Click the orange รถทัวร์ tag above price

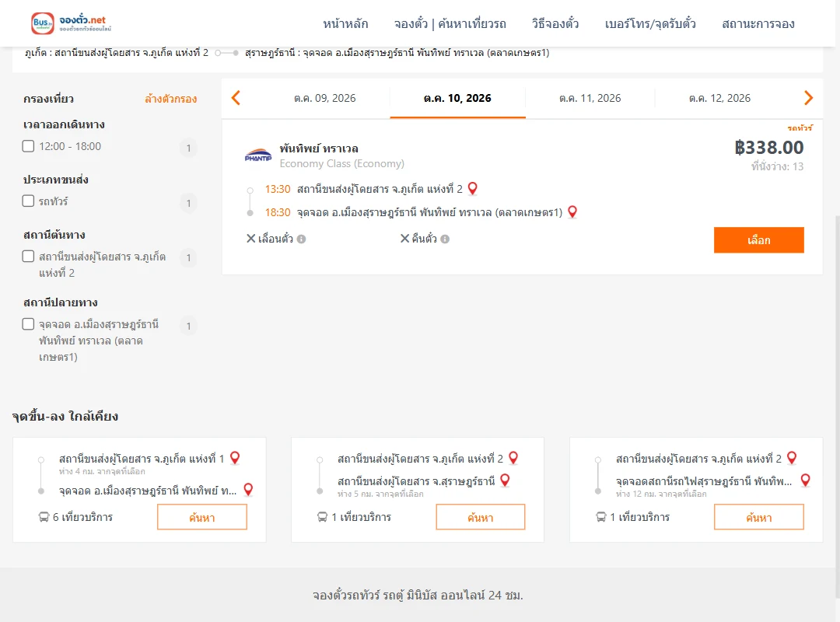point(800,128)
